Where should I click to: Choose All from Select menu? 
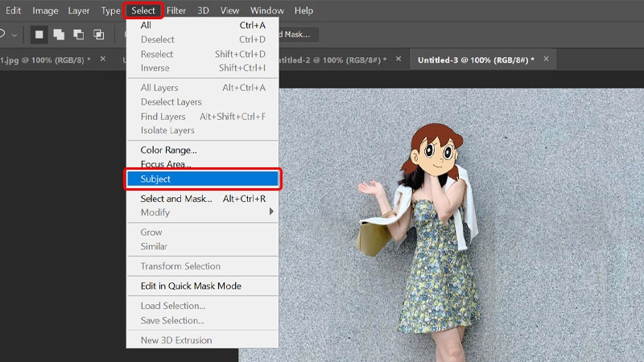[x=203, y=25]
